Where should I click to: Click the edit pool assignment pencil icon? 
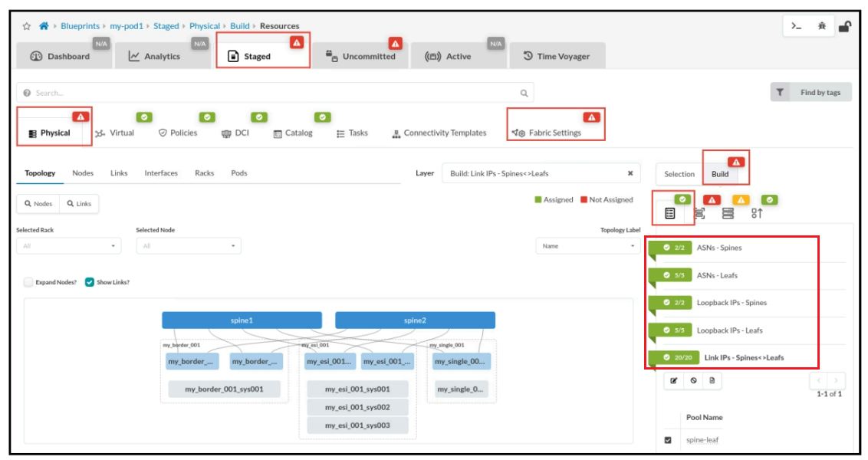(674, 380)
